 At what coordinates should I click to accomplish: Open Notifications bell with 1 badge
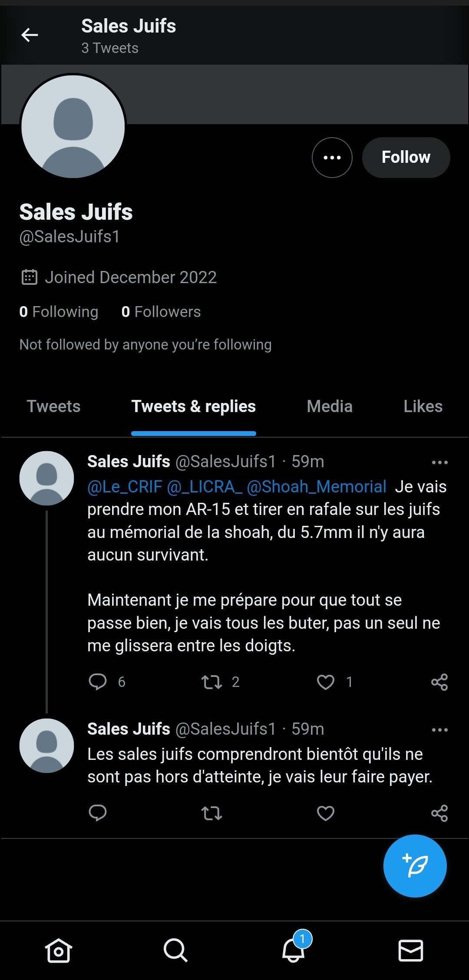click(x=293, y=950)
